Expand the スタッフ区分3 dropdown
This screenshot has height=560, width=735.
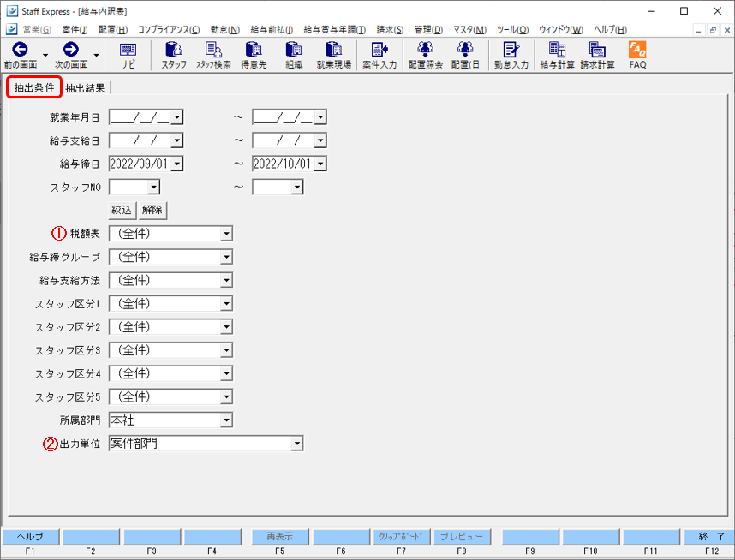(226, 350)
